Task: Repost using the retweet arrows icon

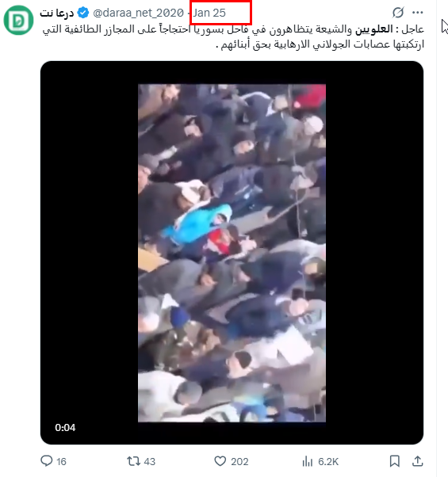Action: [x=133, y=461]
